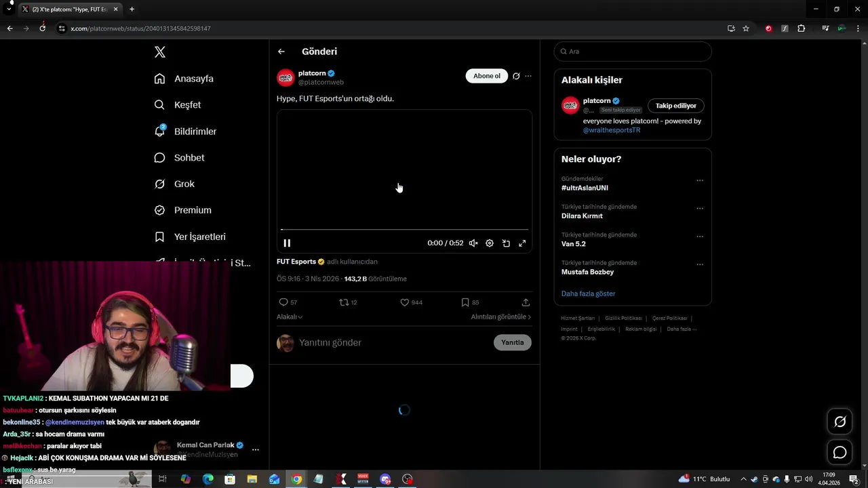
Task: Enter video fullscreen mode
Action: 522,243
